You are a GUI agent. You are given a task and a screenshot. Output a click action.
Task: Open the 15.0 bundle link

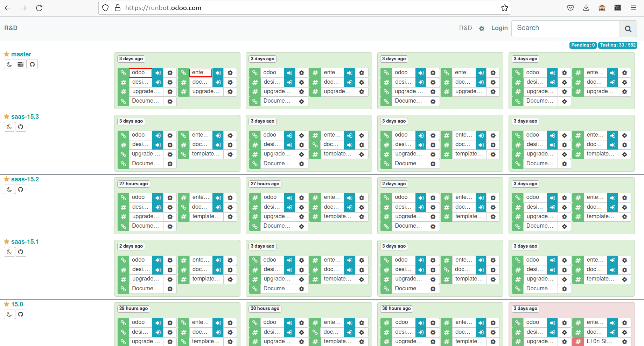(x=17, y=304)
